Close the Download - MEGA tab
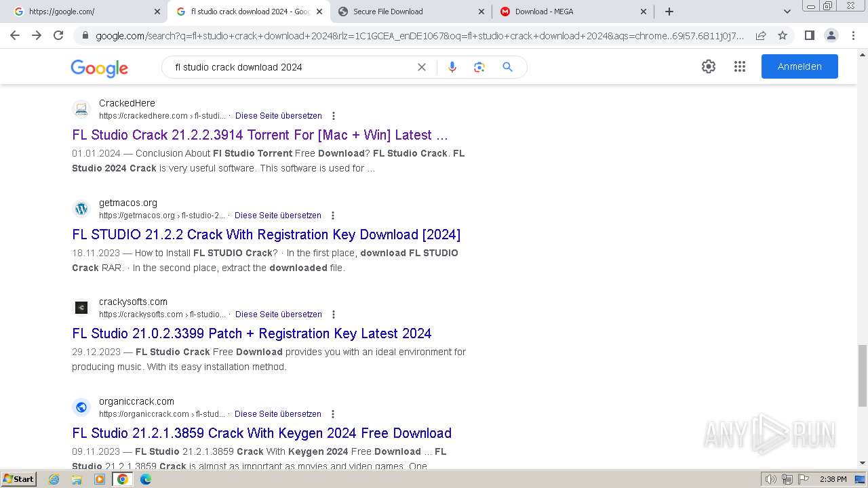868x488 pixels. tap(644, 12)
